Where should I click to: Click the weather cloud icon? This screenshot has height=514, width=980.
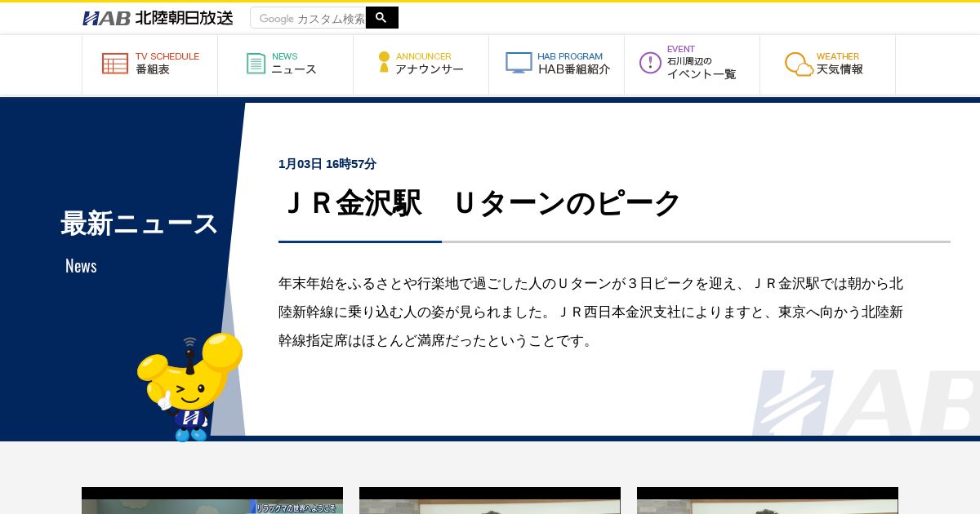[x=799, y=64]
